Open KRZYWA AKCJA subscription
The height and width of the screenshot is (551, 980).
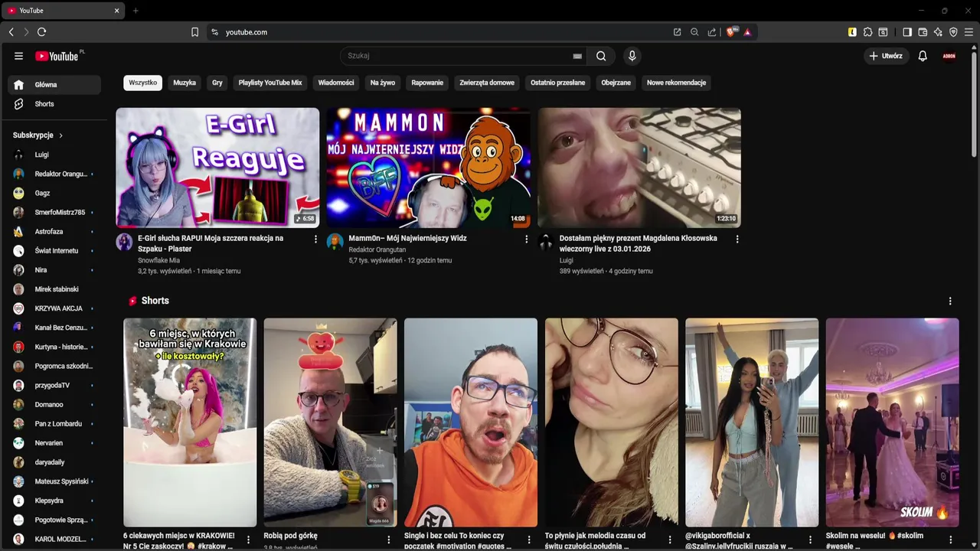[54, 308]
